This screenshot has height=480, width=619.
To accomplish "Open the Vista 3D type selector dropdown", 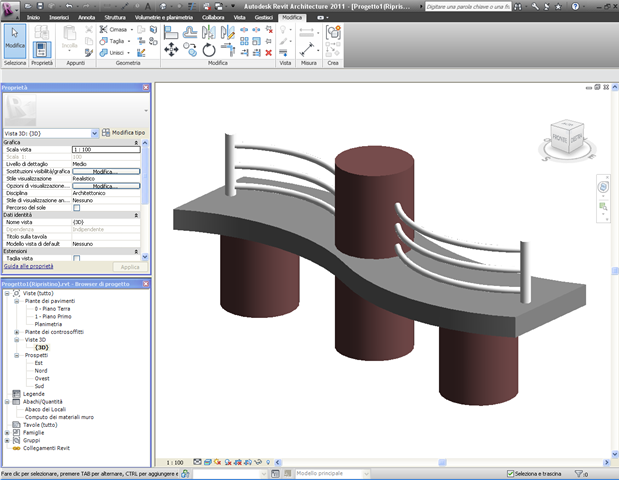I will (x=94, y=132).
